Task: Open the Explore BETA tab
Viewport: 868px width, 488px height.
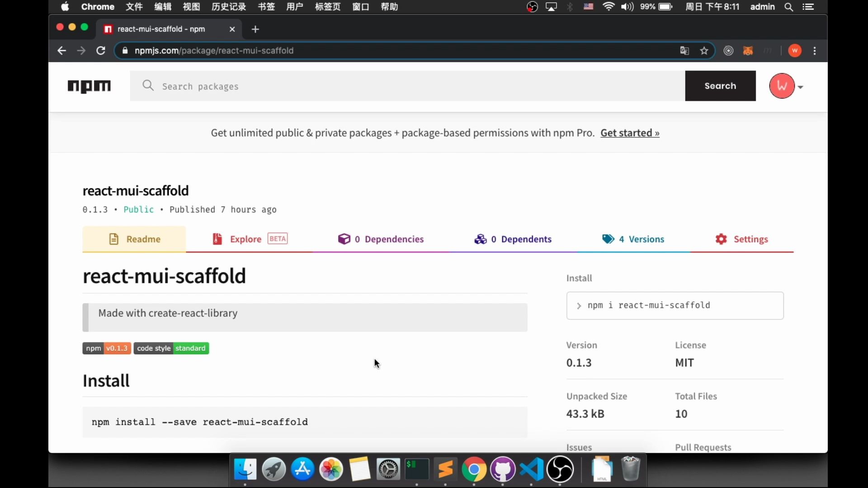Action: [x=249, y=238]
